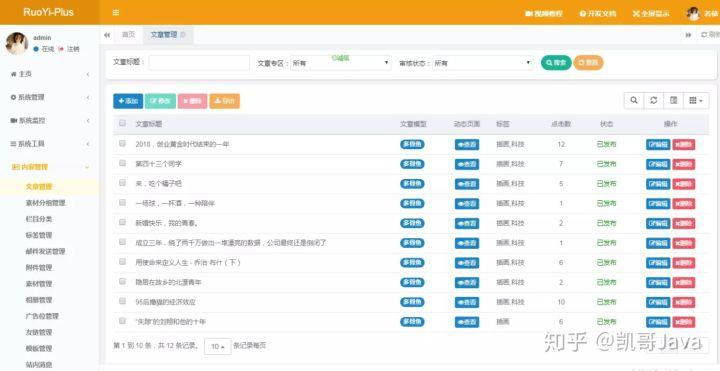
Task: Open the 开发文档 developer docs link
Action: click(598, 14)
